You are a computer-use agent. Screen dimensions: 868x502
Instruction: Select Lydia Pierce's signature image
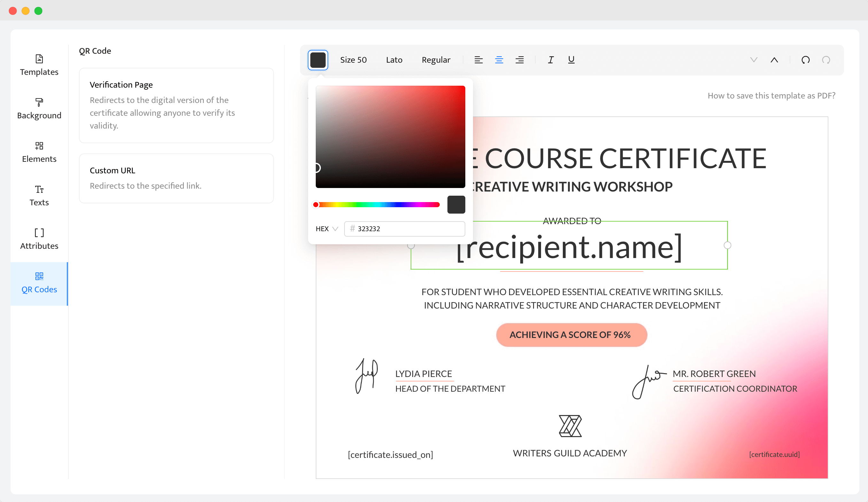click(x=367, y=376)
